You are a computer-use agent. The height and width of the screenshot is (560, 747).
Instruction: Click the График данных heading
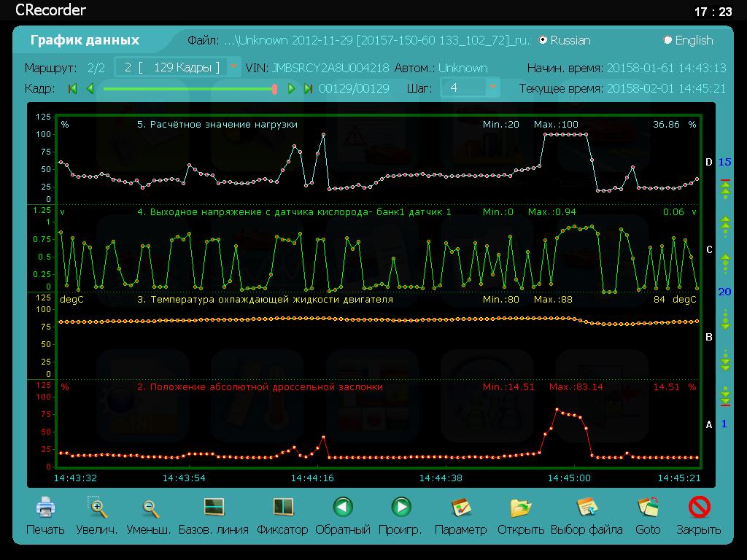[85, 40]
